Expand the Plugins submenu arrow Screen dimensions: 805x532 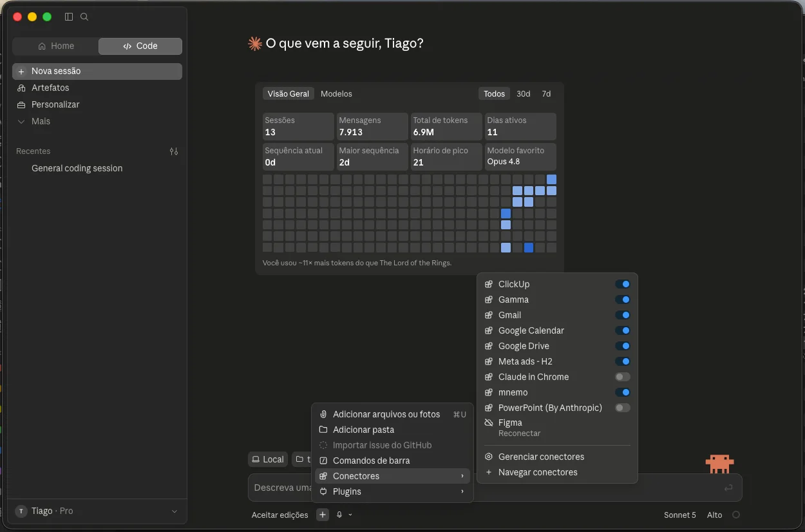[x=462, y=491]
